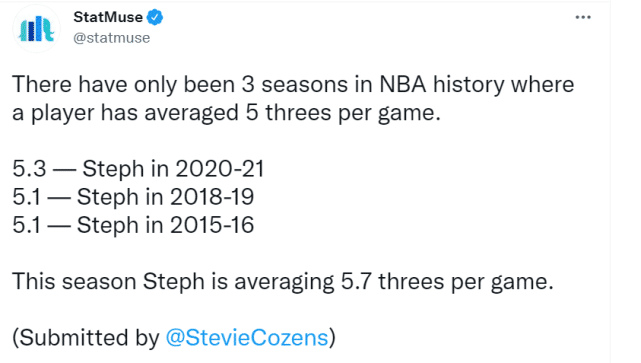Click the line starting "There have only been"
This screenshot has width=641, height=363.
(293, 85)
